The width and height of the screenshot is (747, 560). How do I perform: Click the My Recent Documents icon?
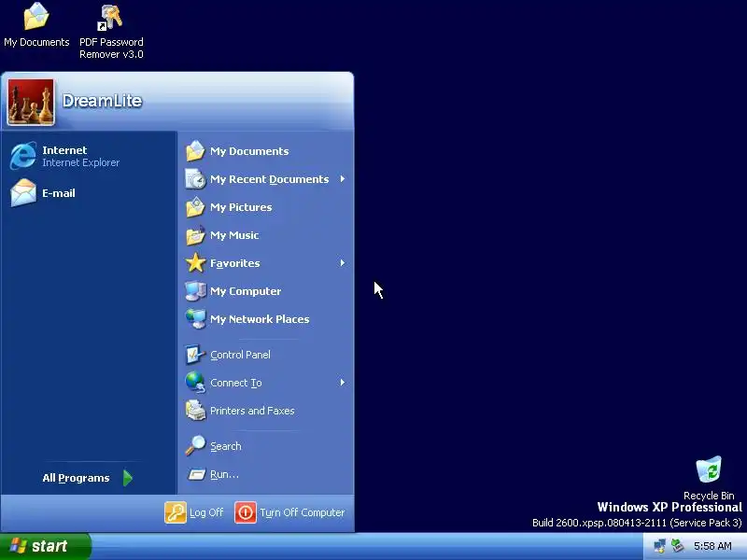click(x=195, y=179)
